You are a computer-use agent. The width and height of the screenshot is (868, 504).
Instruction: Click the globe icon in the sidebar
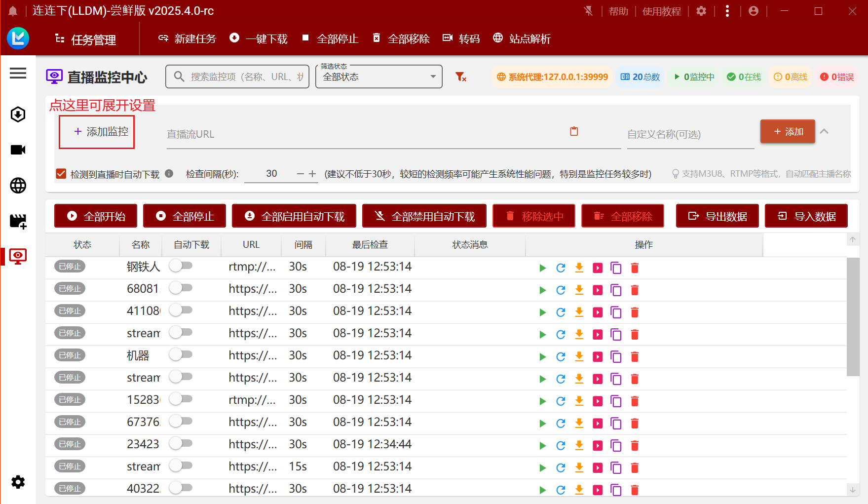pyautogui.click(x=18, y=186)
